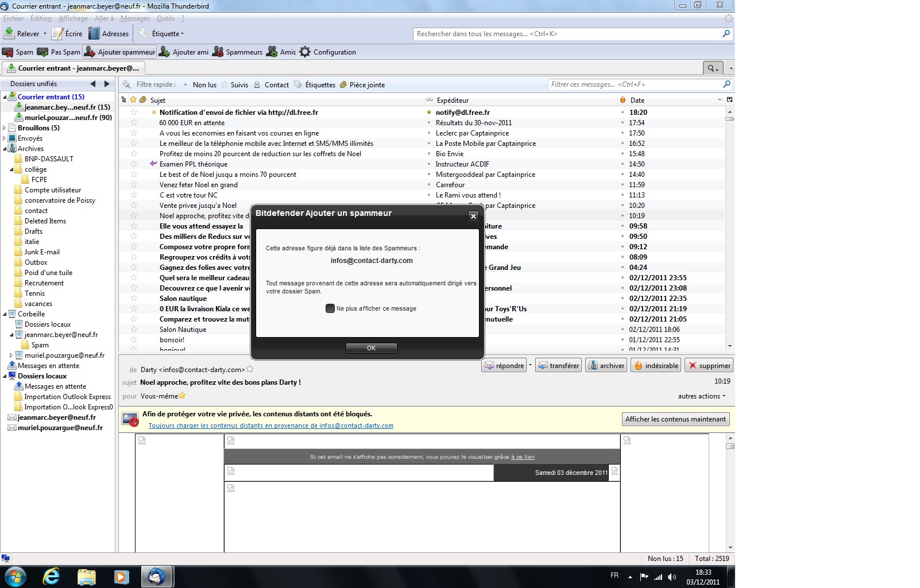
Task: Open the Relever dropdown arrow
Action: (45, 34)
